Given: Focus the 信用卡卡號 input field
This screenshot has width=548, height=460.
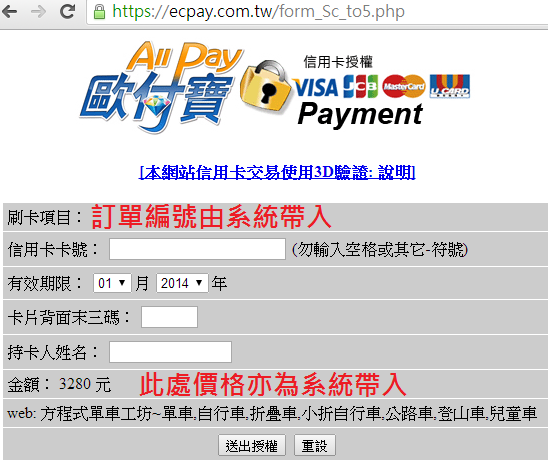Looking at the screenshot, I should pos(197,249).
